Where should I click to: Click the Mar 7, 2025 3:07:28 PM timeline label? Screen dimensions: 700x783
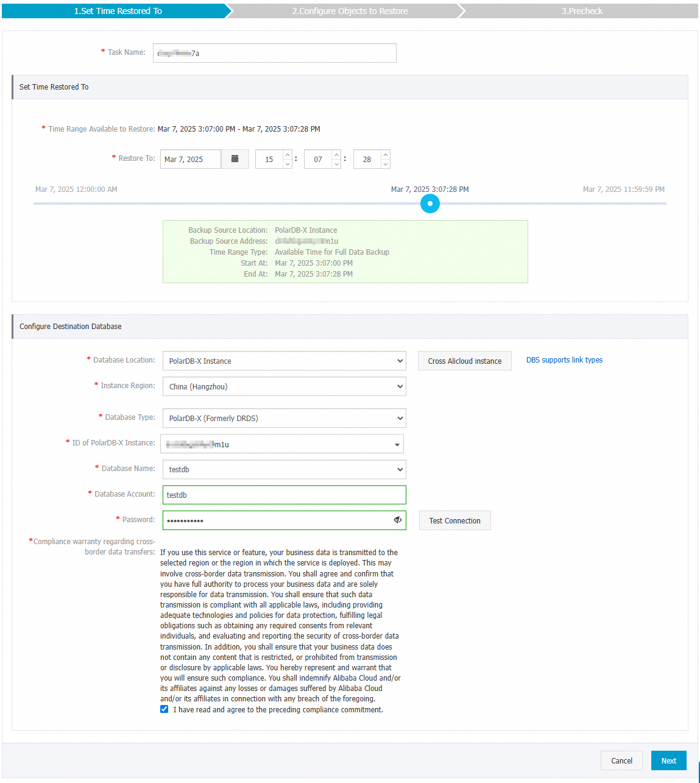pyautogui.click(x=430, y=190)
